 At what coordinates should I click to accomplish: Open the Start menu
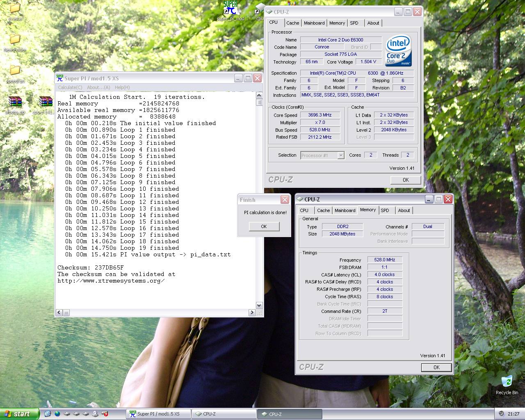(20, 414)
